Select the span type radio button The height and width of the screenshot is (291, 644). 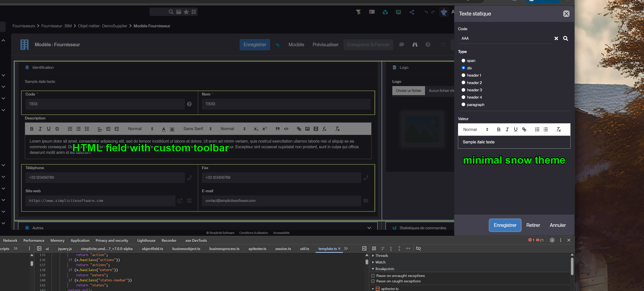coord(463,61)
